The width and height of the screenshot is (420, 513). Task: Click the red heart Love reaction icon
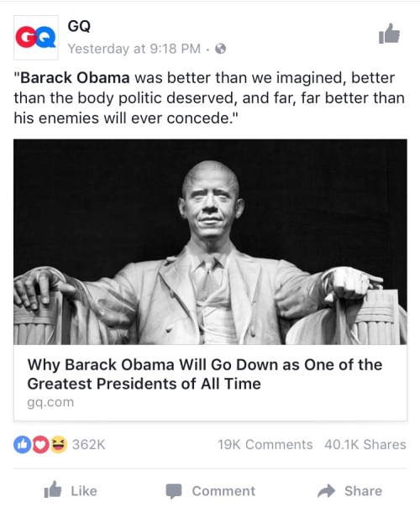click(x=40, y=444)
